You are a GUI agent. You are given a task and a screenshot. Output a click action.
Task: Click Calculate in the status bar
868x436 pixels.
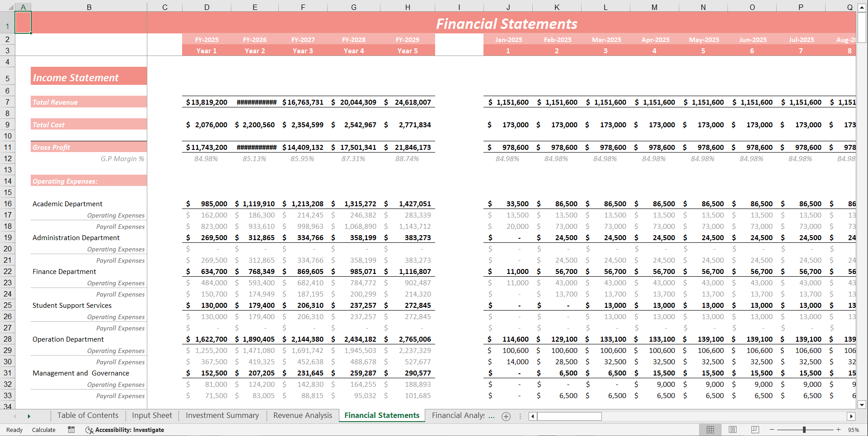coord(43,430)
